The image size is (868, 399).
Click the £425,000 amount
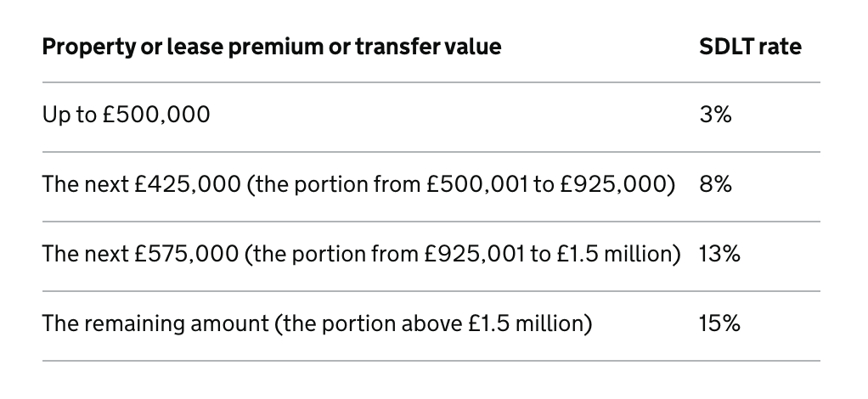188,184
